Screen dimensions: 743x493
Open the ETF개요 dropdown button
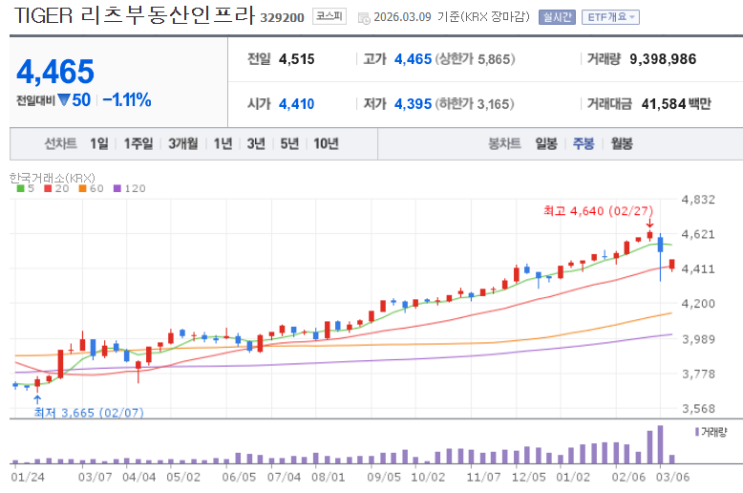(610, 18)
